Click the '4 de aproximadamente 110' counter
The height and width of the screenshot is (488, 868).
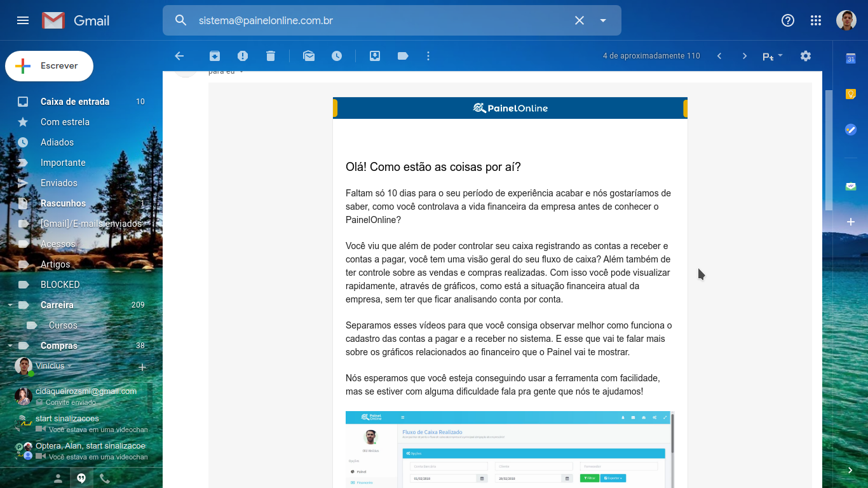click(651, 56)
